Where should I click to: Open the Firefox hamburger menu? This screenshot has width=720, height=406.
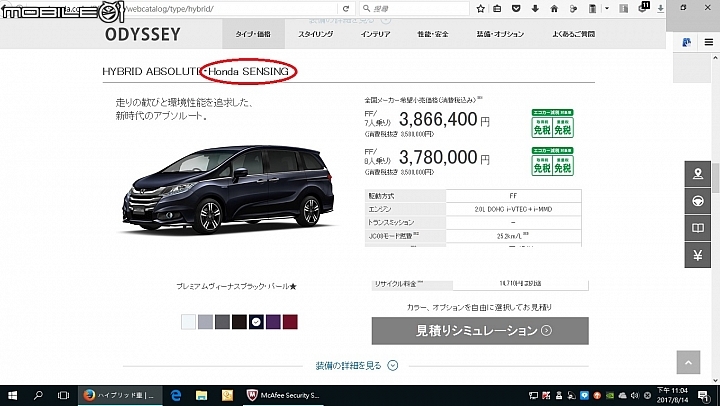tap(709, 43)
